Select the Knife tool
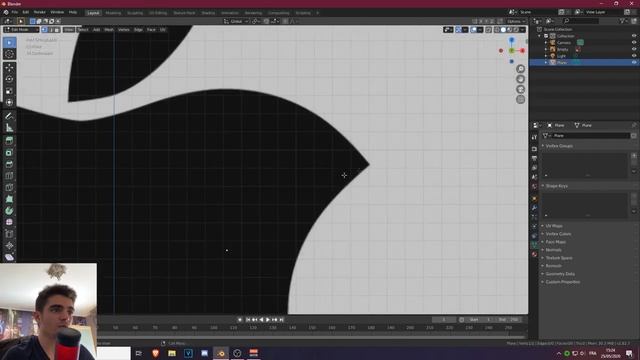The width and height of the screenshot is (640, 360). pyautogui.click(x=9, y=187)
